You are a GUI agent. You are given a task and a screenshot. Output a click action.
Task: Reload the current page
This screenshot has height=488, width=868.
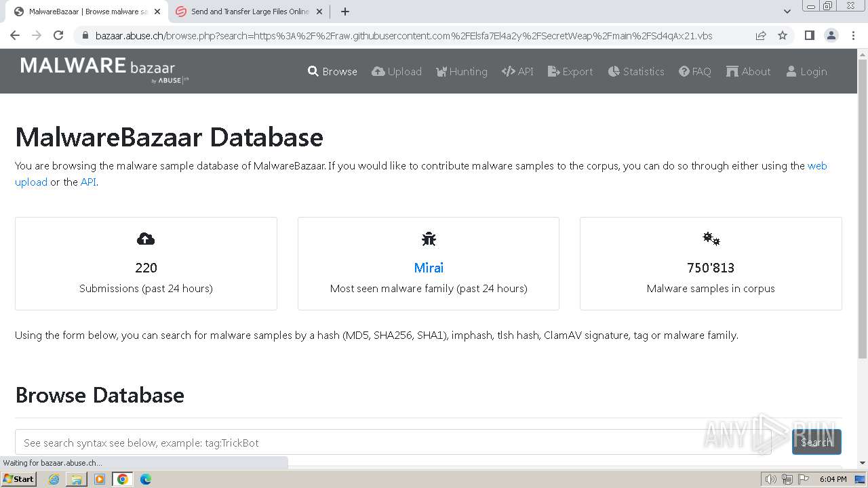click(58, 35)
